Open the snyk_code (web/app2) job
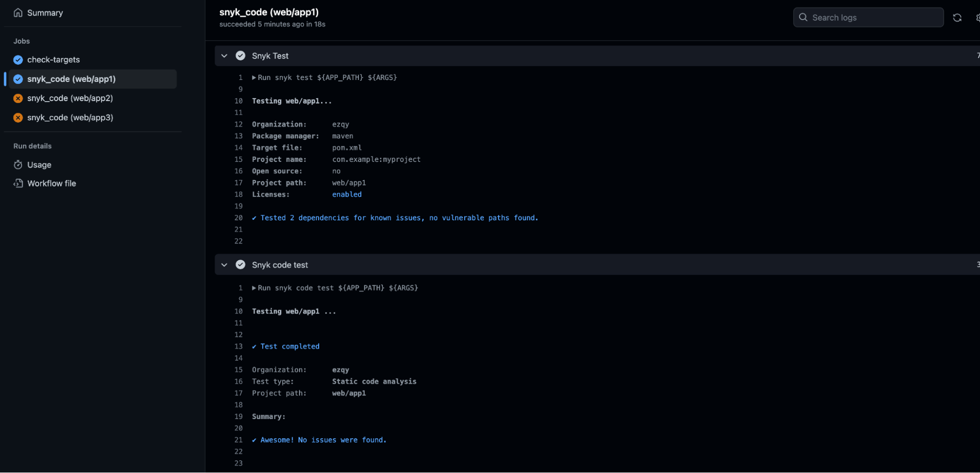 (70, 98)
